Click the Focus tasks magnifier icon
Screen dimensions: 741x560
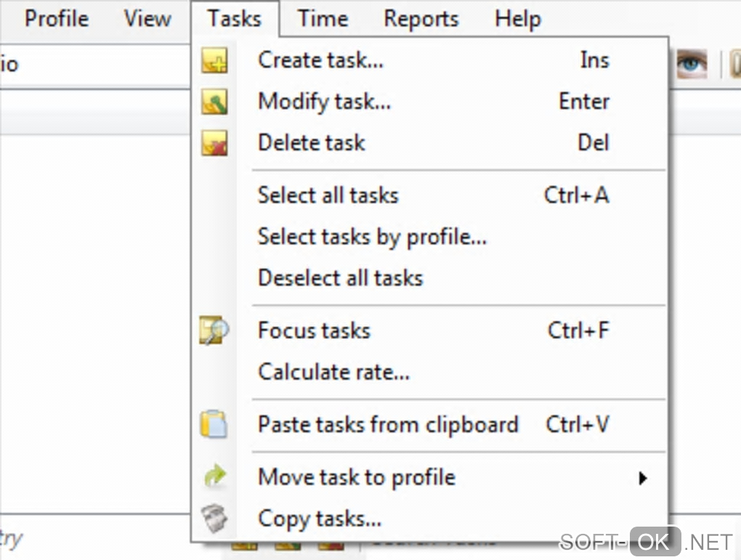pyautogui.click(x=214, y=331)
